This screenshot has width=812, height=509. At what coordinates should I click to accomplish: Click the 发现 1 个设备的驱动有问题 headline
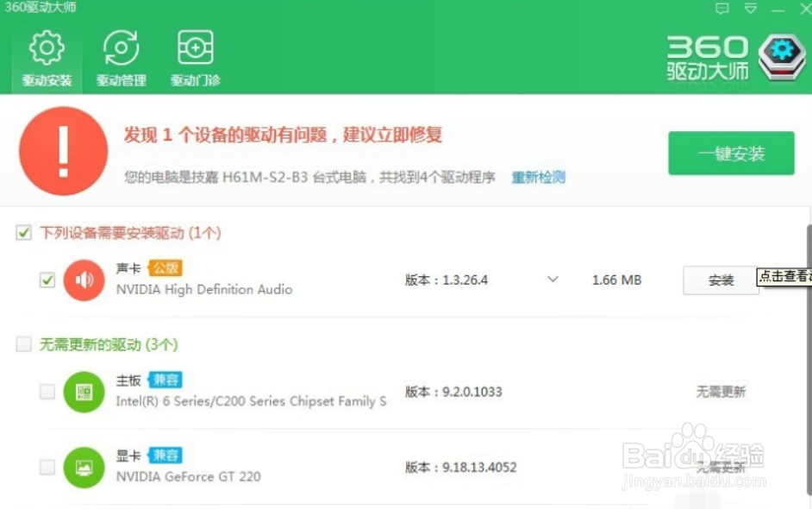point(283,135)
